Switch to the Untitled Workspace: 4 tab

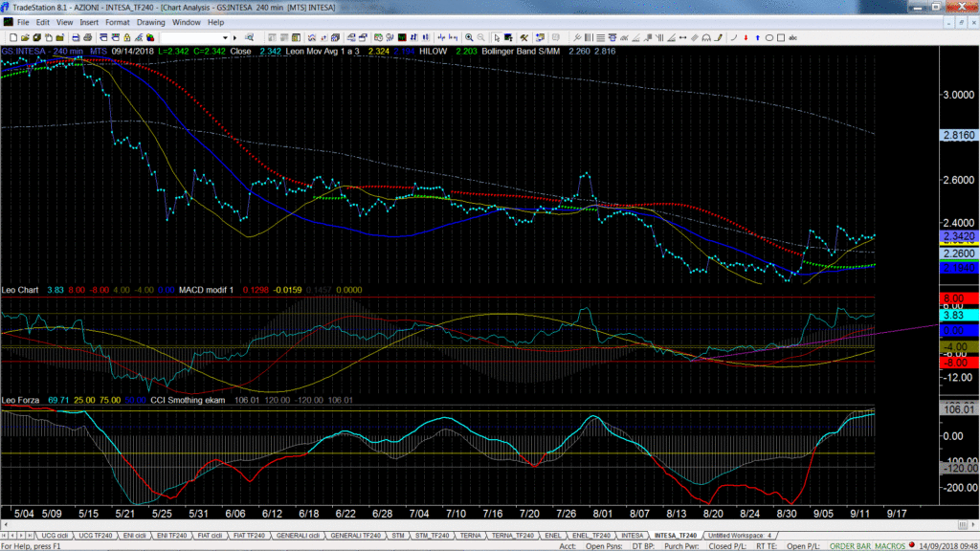[x=740, y=536]
